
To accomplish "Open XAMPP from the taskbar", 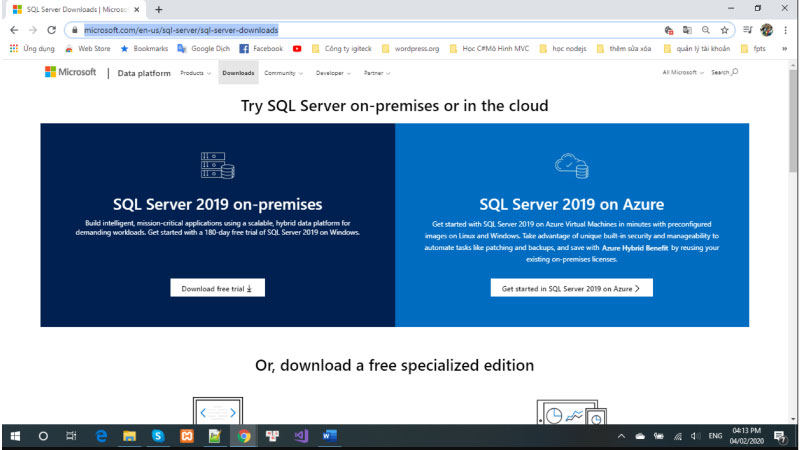I will 187,436.
